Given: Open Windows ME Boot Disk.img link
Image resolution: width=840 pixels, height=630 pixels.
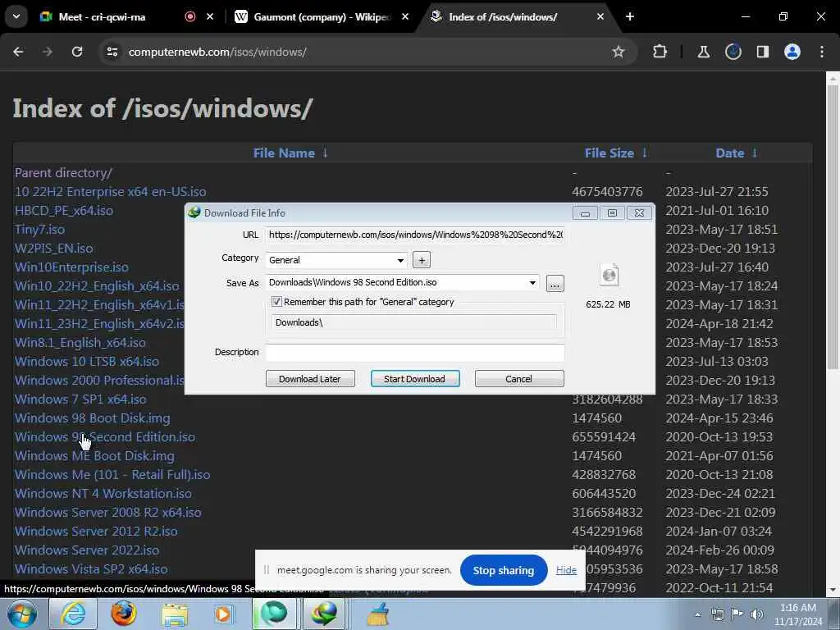Looking at the screenshot, I should pos(94,456).
